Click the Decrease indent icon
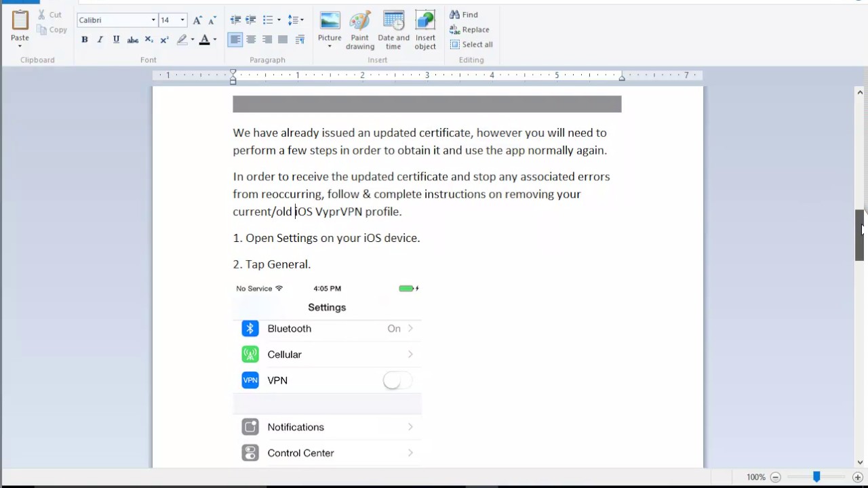The width and height of the screenshot is (868, 488). tap(235, 20)
